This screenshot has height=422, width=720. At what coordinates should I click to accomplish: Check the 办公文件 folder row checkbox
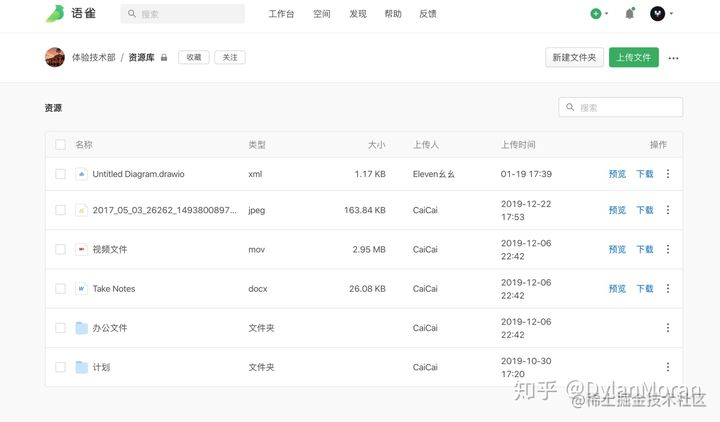[60, 328]
